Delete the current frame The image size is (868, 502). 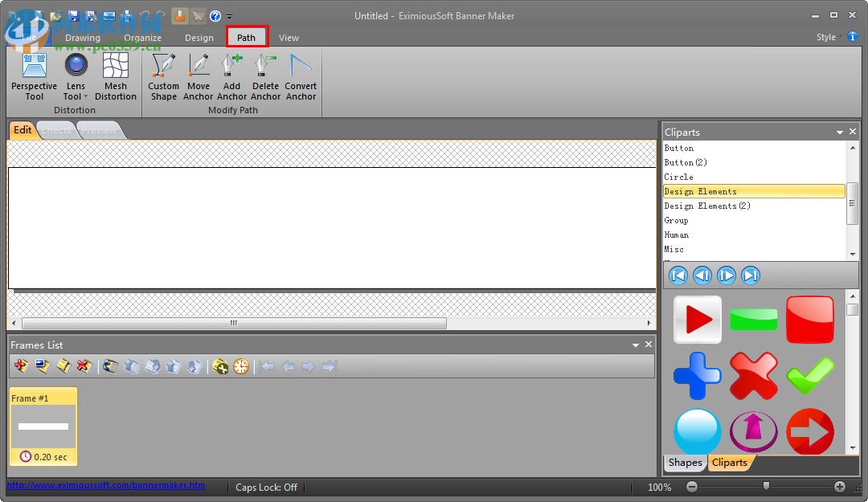[x=83, y=366]
